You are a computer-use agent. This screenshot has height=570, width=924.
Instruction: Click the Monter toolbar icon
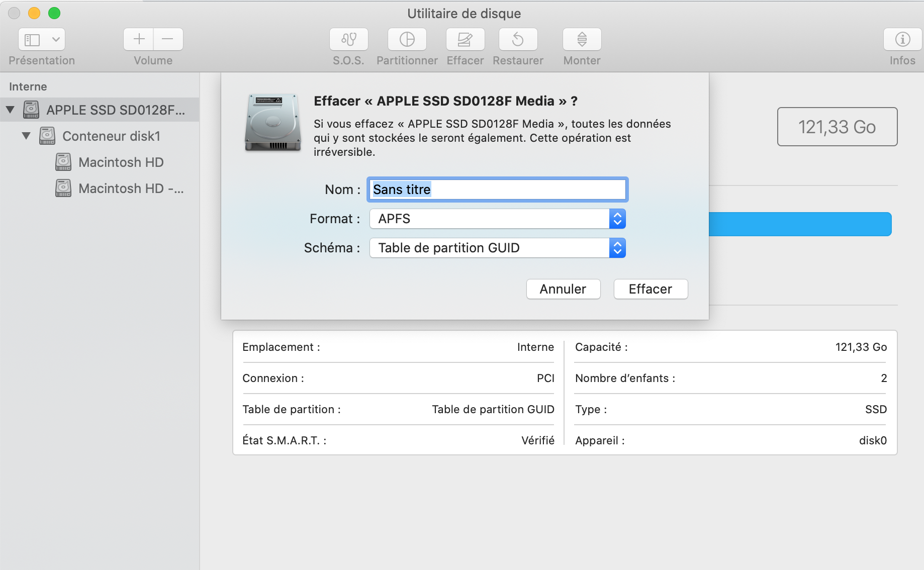[582, 39]
